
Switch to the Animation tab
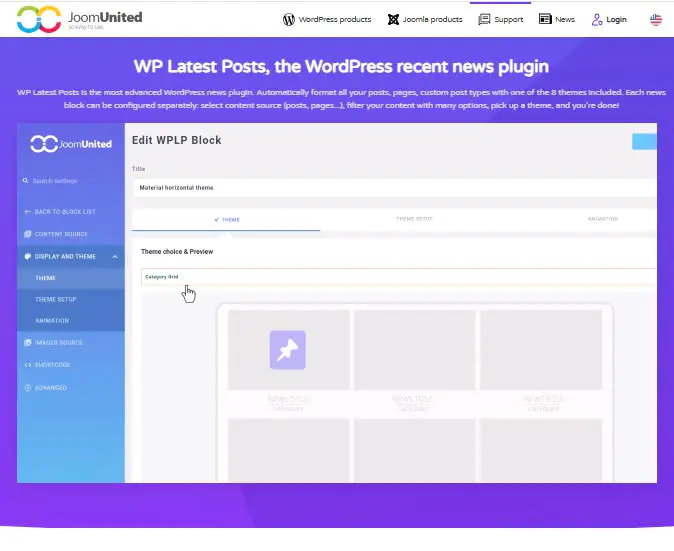click(x=602, y=219)
